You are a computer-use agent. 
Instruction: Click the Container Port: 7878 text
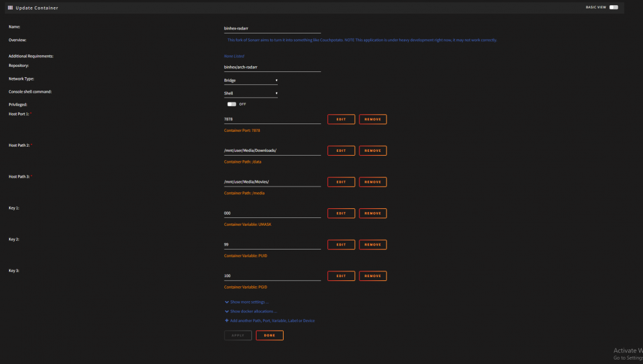(242, 131)
